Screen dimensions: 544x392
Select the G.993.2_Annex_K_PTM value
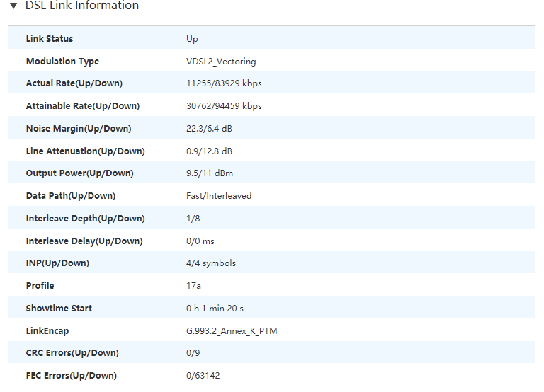point(232,331)
